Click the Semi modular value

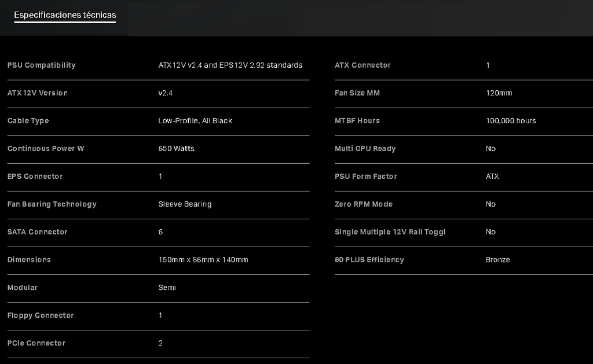pyautogui.click(x=167, y=288)
